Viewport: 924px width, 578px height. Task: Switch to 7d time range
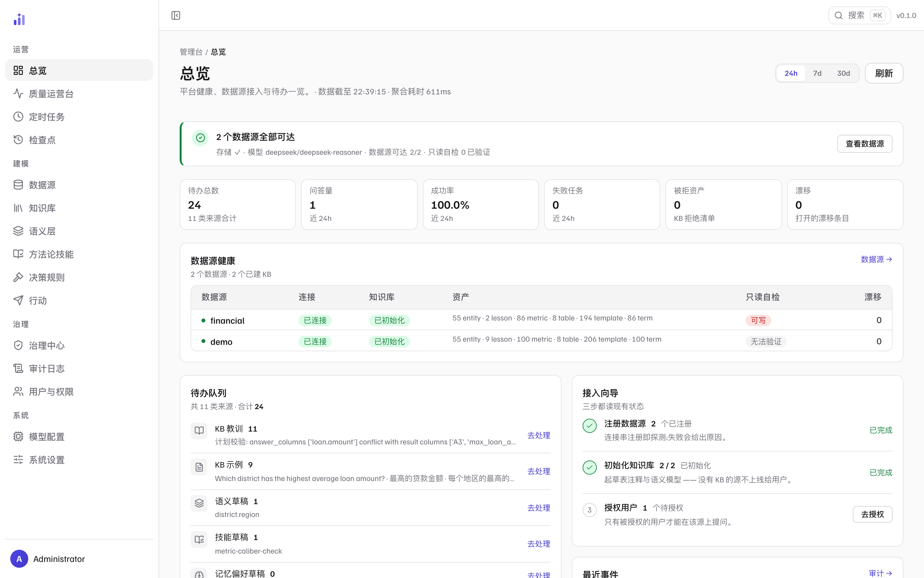[x=817, y=73]
